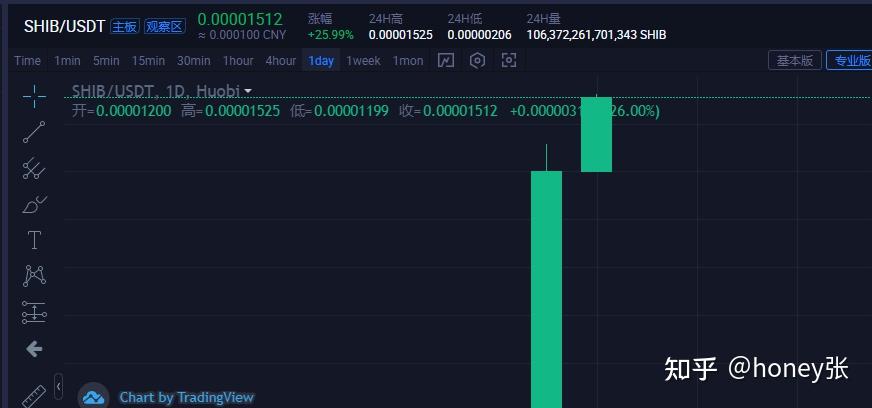Click the latest short green candlestick
The width and height of the screenshot is (872, 408).
point(596,135)
